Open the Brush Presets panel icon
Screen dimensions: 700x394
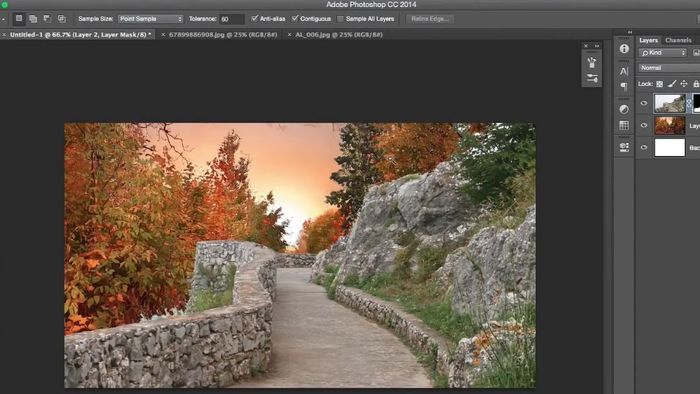click(592, 62)
